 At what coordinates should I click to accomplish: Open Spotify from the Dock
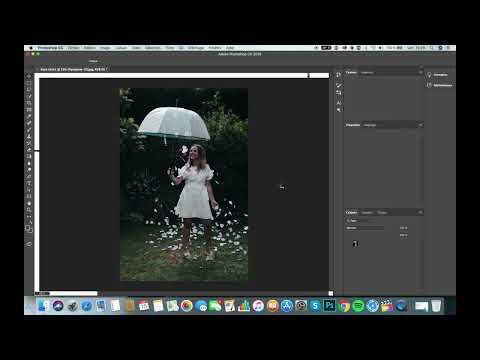pyautogui.click(x=358, y=305)
